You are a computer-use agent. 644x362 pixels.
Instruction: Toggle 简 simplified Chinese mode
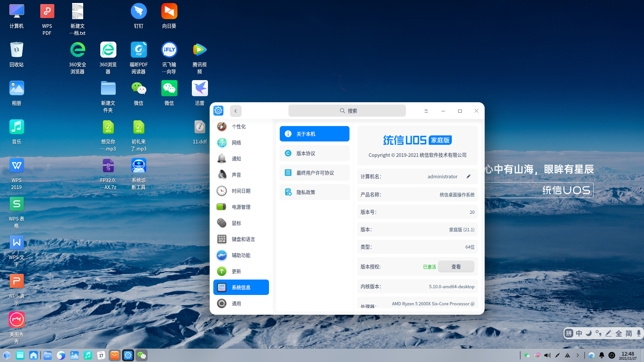(629, 334)
